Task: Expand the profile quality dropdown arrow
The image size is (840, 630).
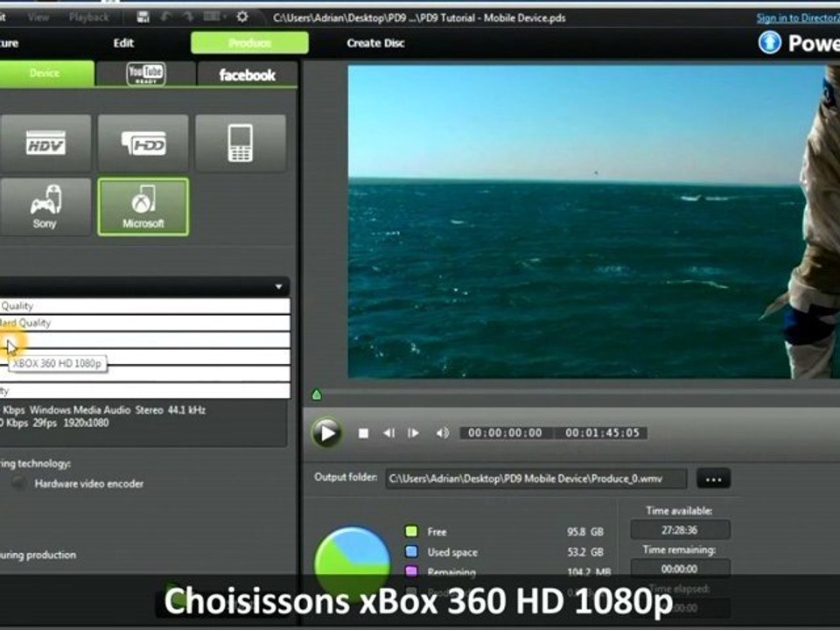Action: click(278, 287)
